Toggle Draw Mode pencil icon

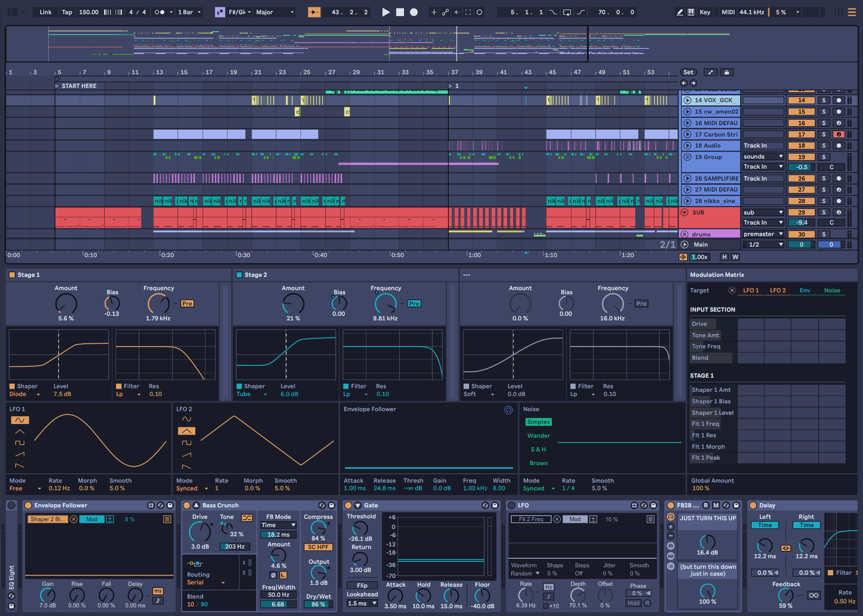[x=680, y=12]
